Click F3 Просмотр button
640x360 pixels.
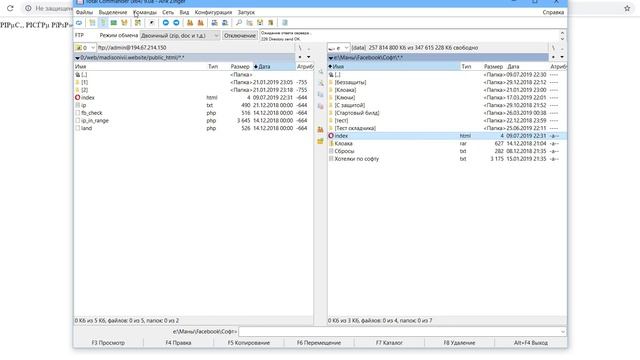[x=108, y=343]
